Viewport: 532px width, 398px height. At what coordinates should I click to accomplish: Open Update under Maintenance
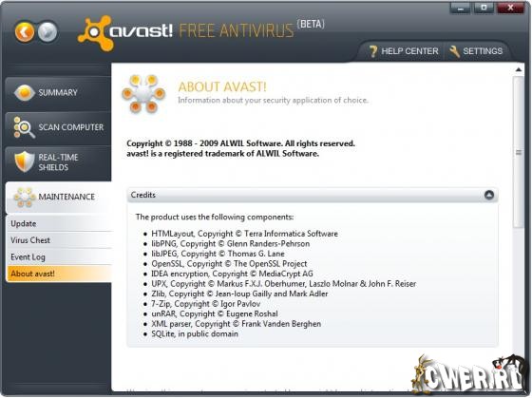[x=58, y=223]
